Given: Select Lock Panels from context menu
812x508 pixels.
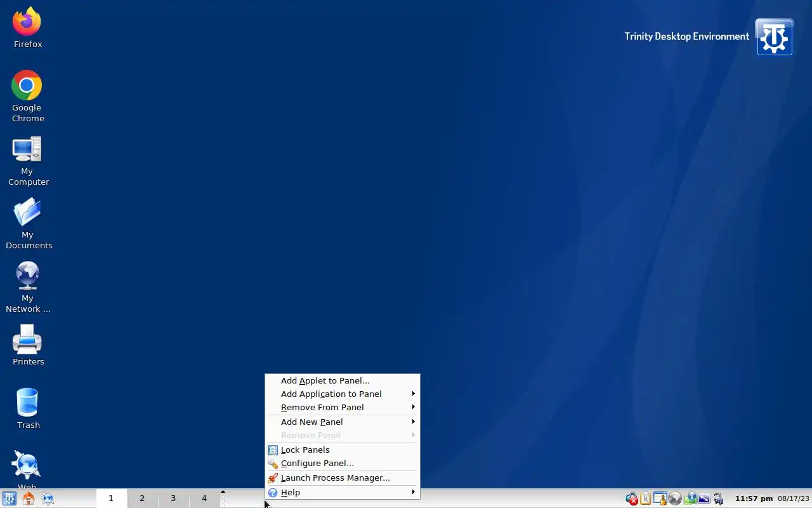Looking at the screenshot, I should 342,450.
